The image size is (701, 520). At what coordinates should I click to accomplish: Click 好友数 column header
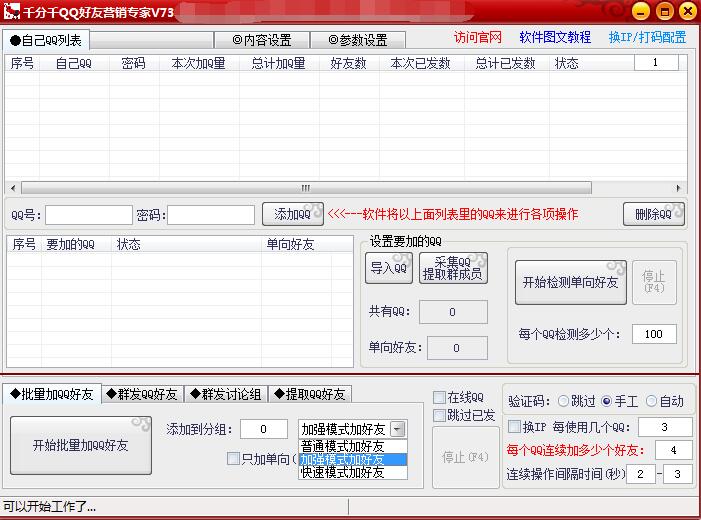(349, 63)
